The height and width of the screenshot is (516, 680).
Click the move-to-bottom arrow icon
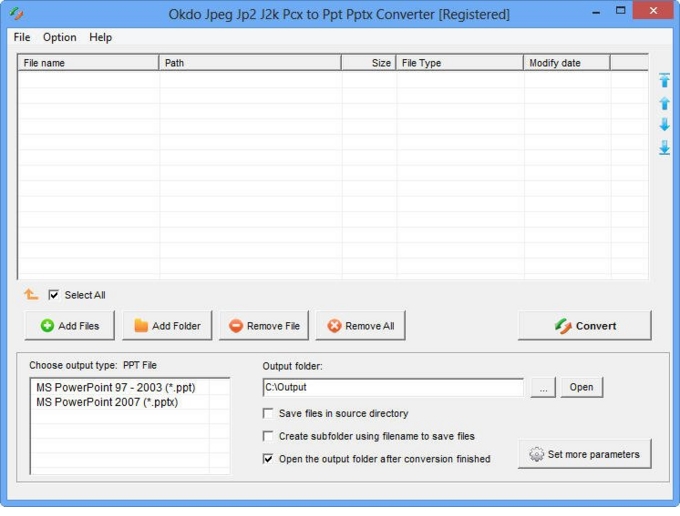[x=664, y=147]
